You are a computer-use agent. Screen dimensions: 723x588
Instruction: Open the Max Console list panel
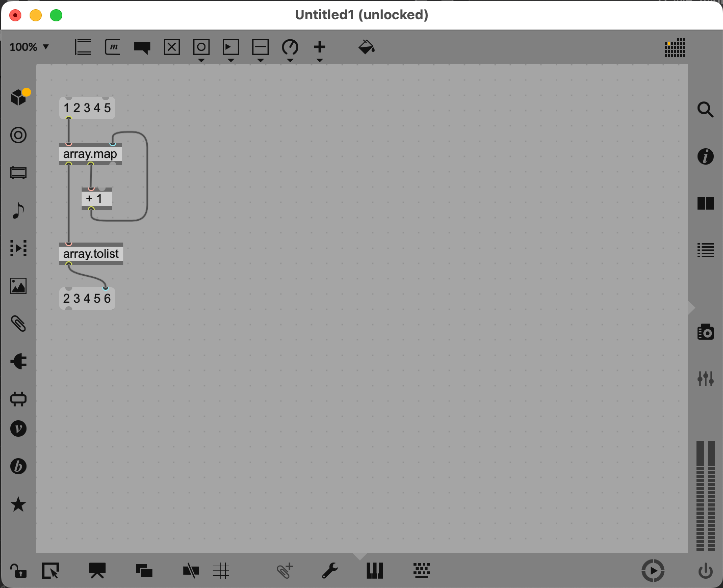[x=705, y=250]
